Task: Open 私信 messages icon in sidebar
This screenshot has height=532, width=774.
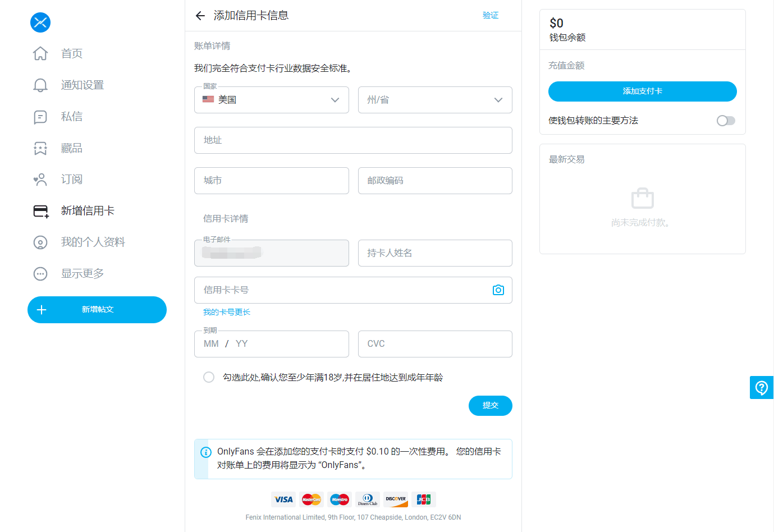Action: [40, 116]
